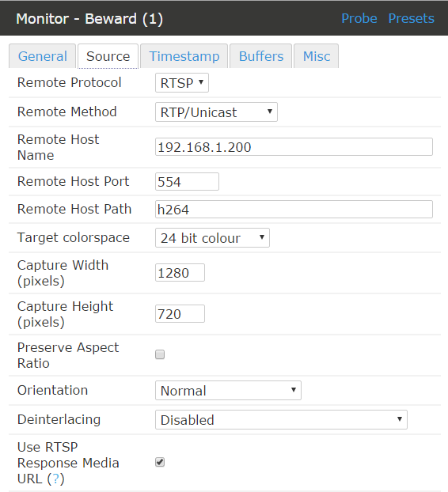Viewport: 448px width, 492px height.
Task: Click the help question mark for RTSP URL
Action: (x=55, y=479)
